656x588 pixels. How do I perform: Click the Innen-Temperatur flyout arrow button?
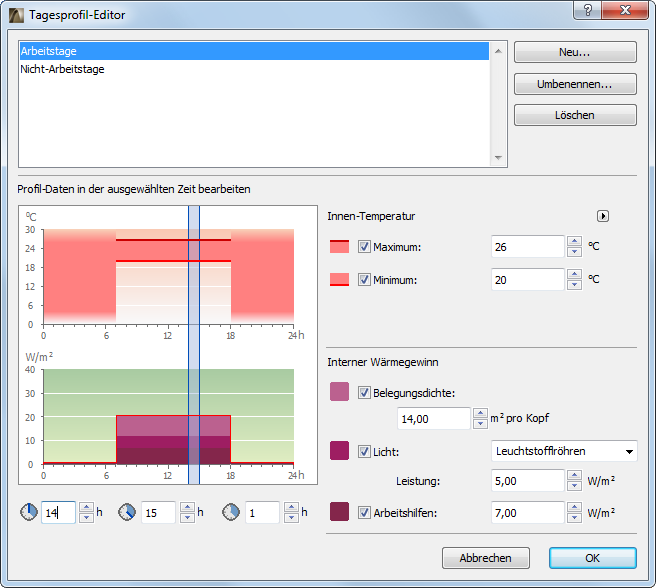(602, 216)
